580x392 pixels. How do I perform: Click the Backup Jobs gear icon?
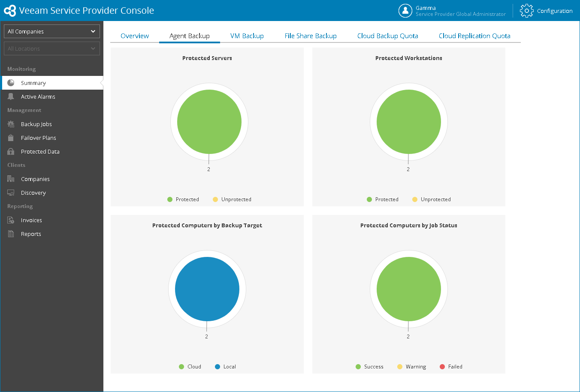pyautogui.click(x=11, y=124)
